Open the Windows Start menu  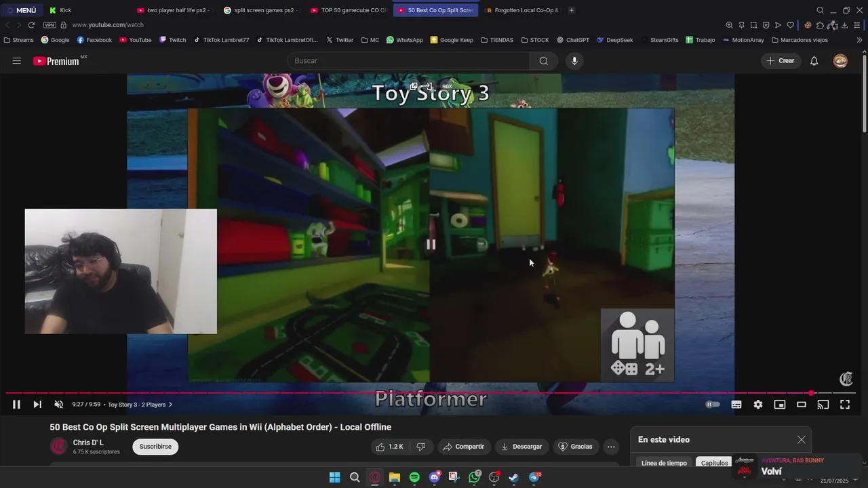tap(334, 477)
